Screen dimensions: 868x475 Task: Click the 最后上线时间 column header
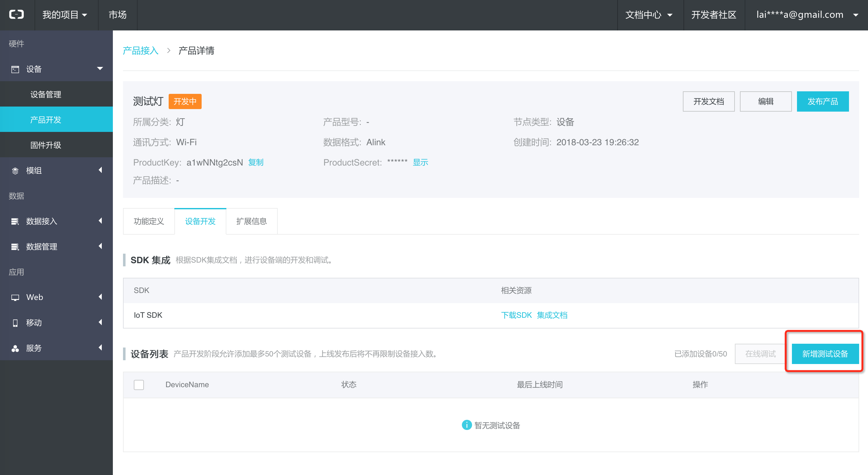[540, 385]
